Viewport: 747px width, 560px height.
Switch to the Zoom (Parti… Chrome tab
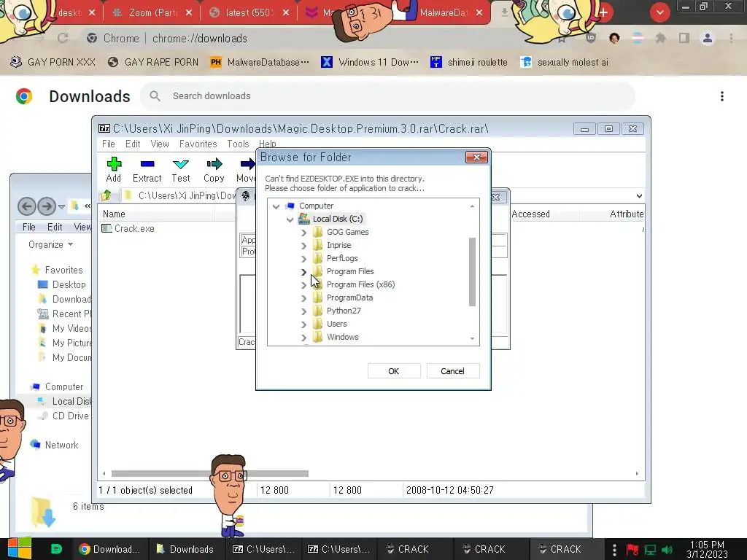point(152,13)
